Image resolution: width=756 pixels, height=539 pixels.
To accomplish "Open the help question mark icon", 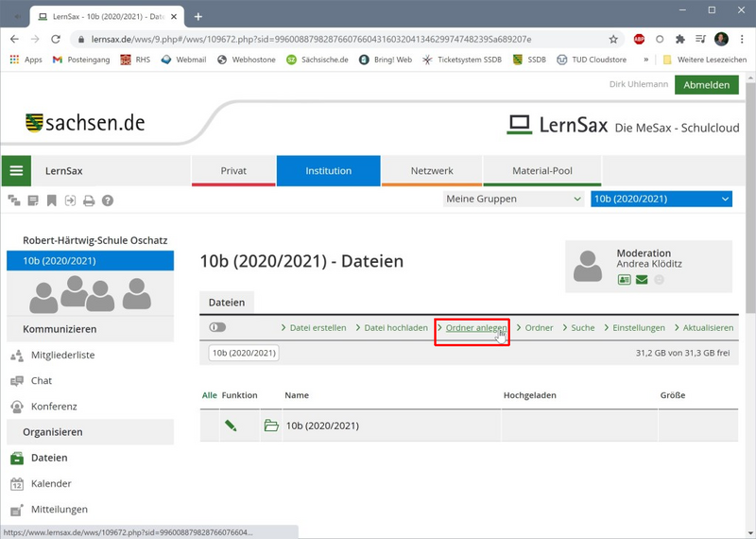I will [108, 200].
